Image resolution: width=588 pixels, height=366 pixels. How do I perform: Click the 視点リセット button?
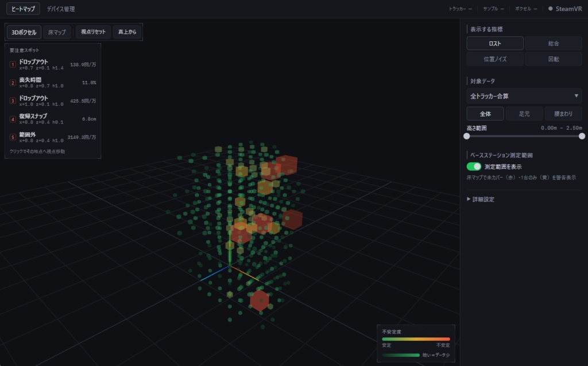(x=94, y=32)
